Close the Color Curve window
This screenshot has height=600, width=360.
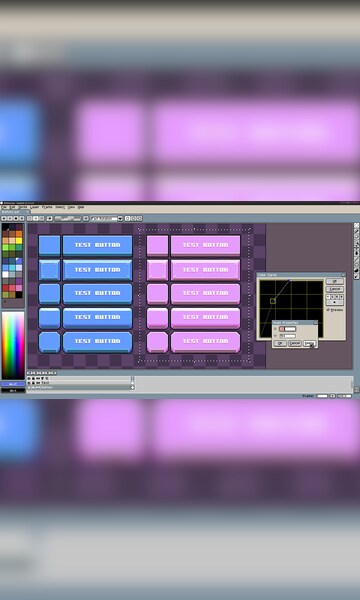pos(344,275)
